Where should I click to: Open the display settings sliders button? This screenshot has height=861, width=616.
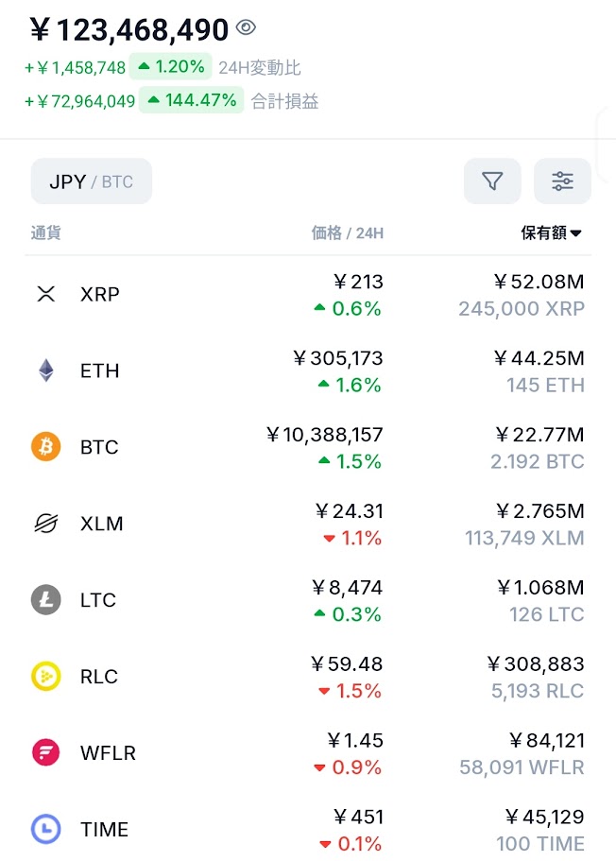click(562, 181)
